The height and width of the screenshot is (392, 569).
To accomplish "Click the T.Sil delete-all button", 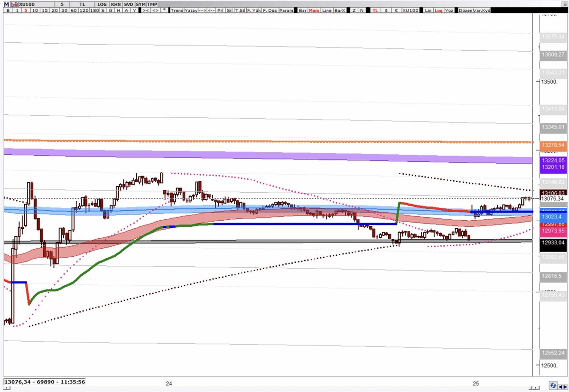I will (240, 10).
